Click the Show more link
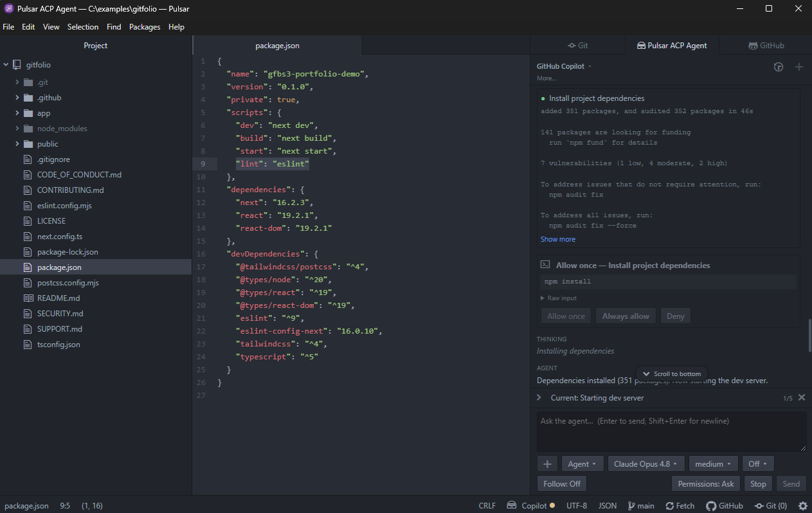 coord(558,239)
